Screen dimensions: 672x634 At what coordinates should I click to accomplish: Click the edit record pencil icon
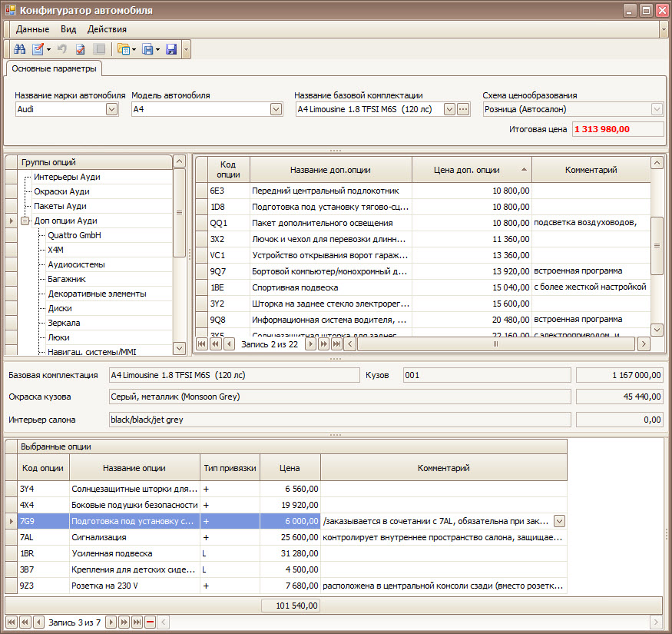pos(38,49)
